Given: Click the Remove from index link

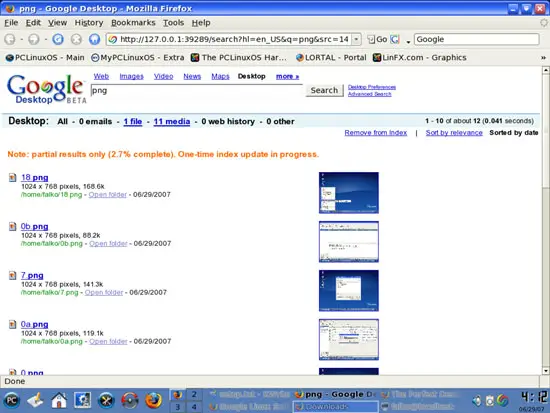Looking at the screenshot, I should [x=376, y=133].
